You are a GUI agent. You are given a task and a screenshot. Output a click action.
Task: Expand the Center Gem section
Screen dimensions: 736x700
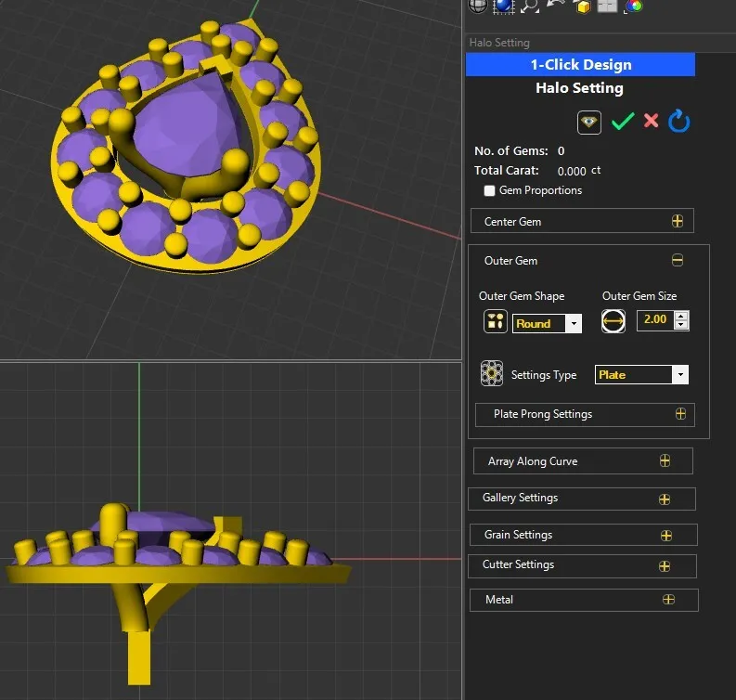click(x=677, y=221)
